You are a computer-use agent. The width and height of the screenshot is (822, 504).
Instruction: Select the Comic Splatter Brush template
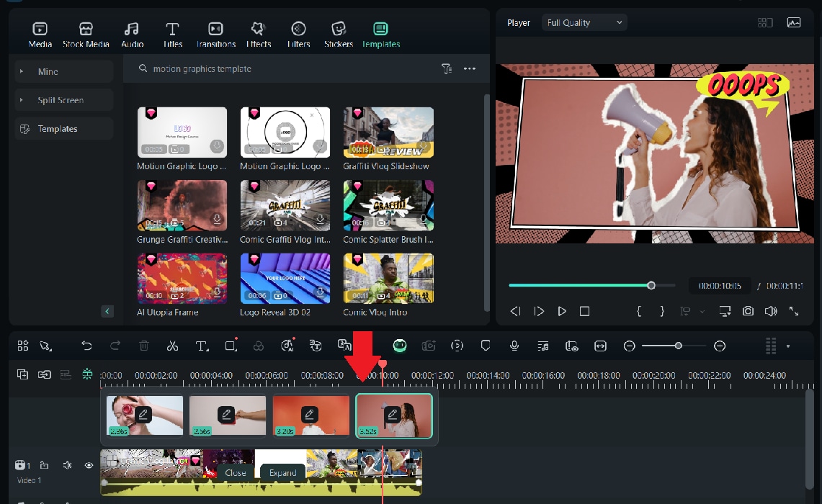coord(388,212)
